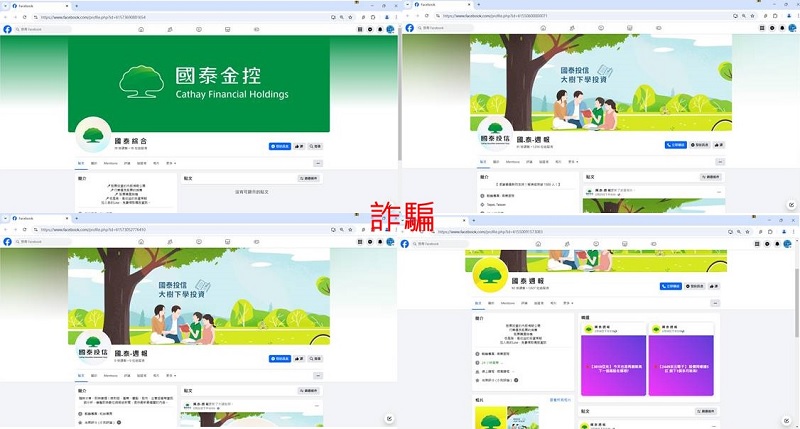Open new message bubble in top-right window
The image size is (800, 429).
[791, 205]
